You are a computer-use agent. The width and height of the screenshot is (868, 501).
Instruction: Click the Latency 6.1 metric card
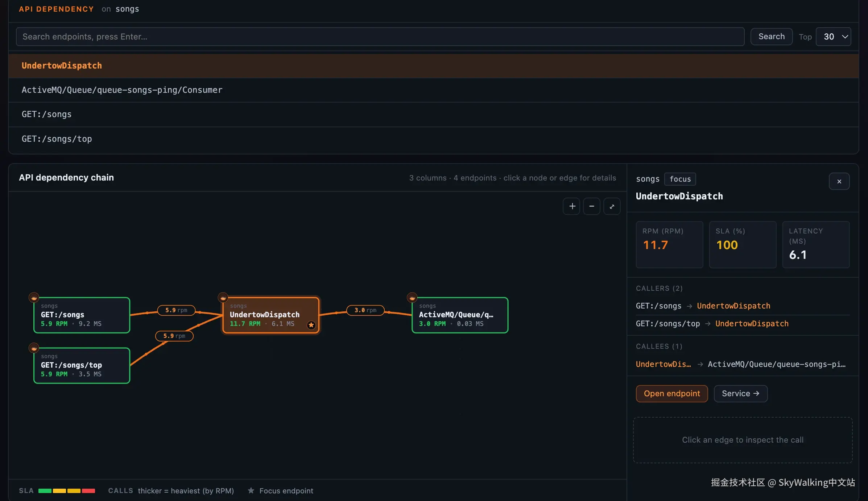click(816, 245)
